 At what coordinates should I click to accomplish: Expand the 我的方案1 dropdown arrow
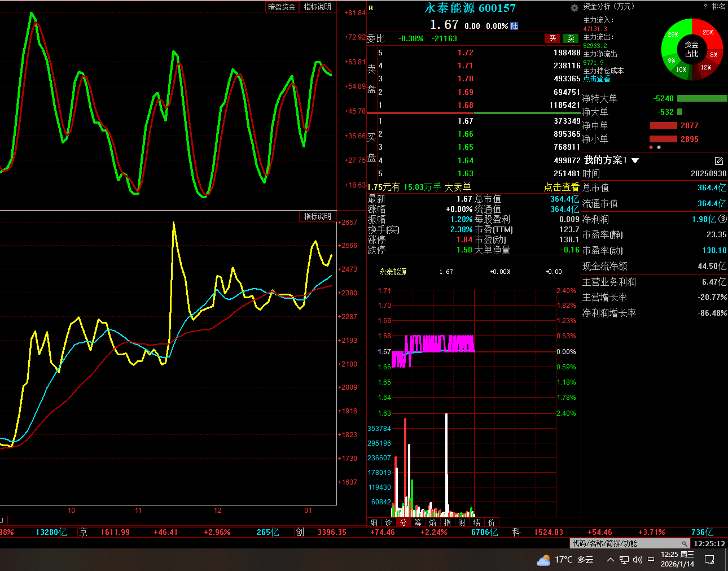(x=635, y=160)
